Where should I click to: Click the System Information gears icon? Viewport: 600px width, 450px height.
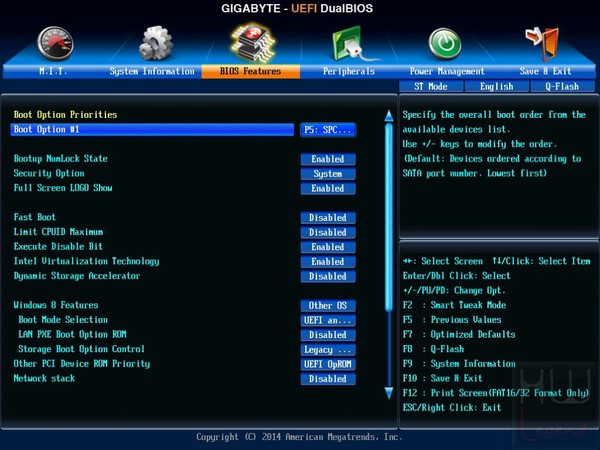pos(156,43)
